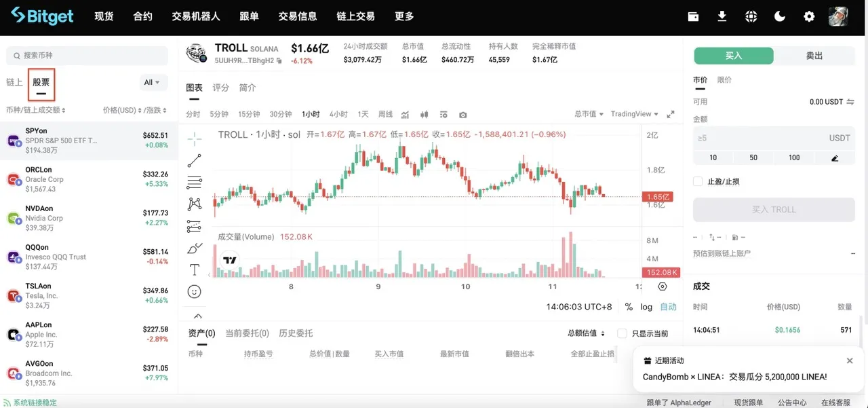868x408 pixels.
Task: Select the text annotation tool
Action: (195, 270)
